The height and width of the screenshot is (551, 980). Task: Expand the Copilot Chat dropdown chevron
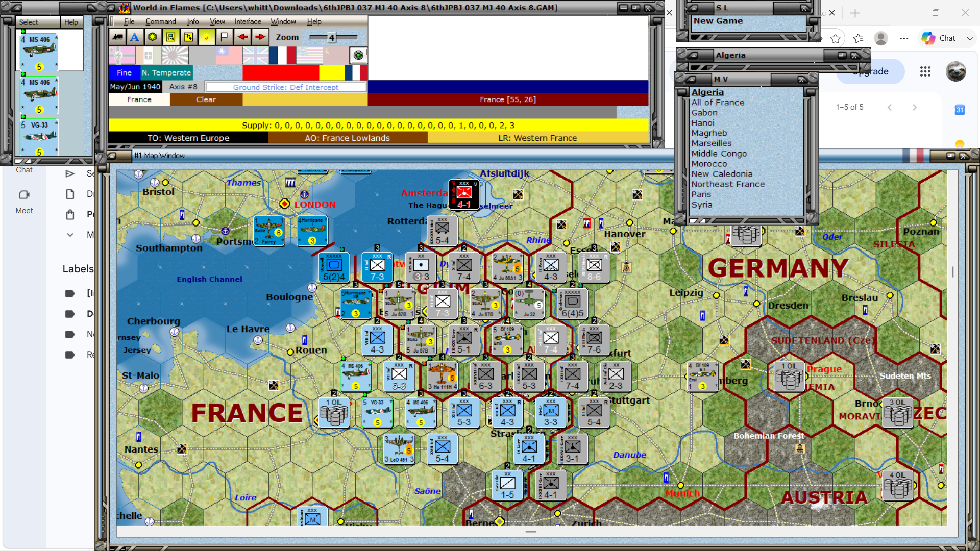coord(969,38)
